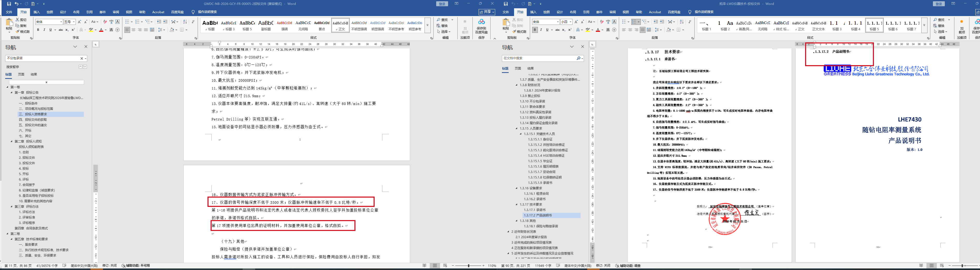The height and width of the screenshot is (270, 980).
Task: Open the font size dropdown in left window
Action: pos(74,22)
